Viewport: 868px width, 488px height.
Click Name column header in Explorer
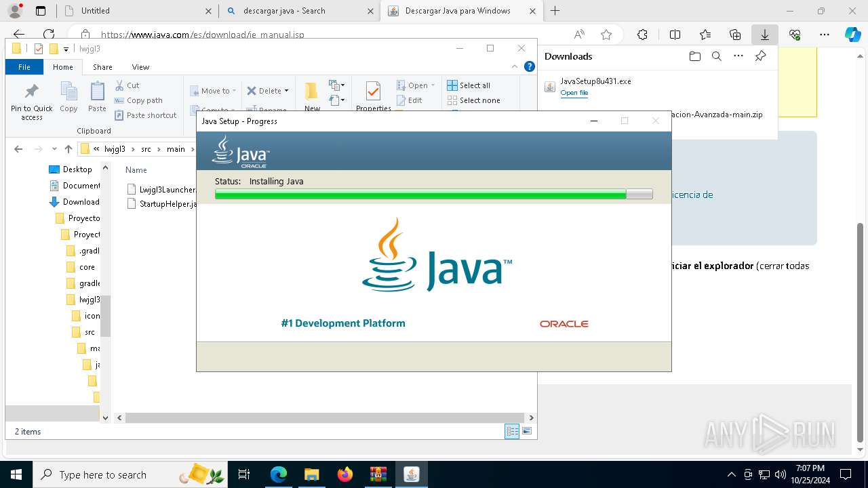(136, 170)
